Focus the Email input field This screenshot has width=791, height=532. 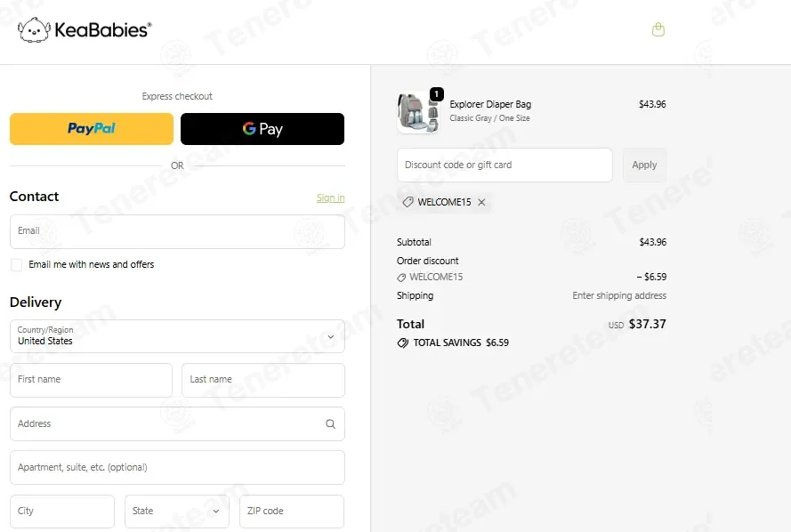pyautogui.click(x=177, y=232)
